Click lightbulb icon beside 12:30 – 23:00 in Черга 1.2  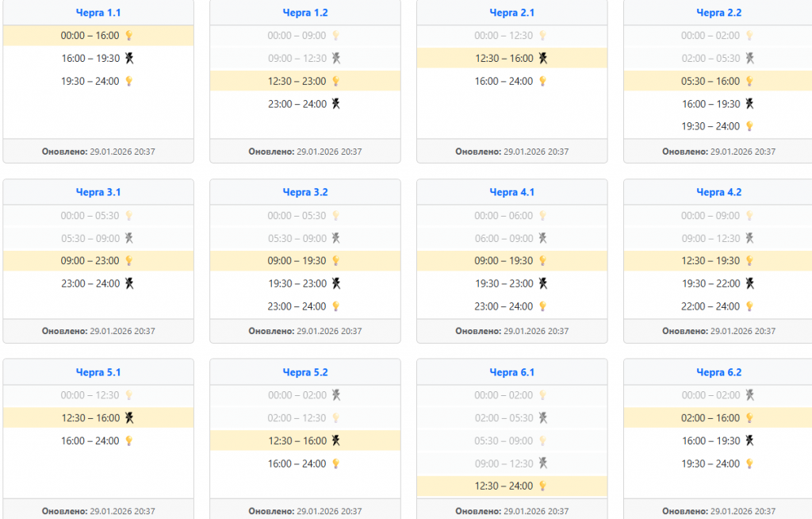pos(335,81)
